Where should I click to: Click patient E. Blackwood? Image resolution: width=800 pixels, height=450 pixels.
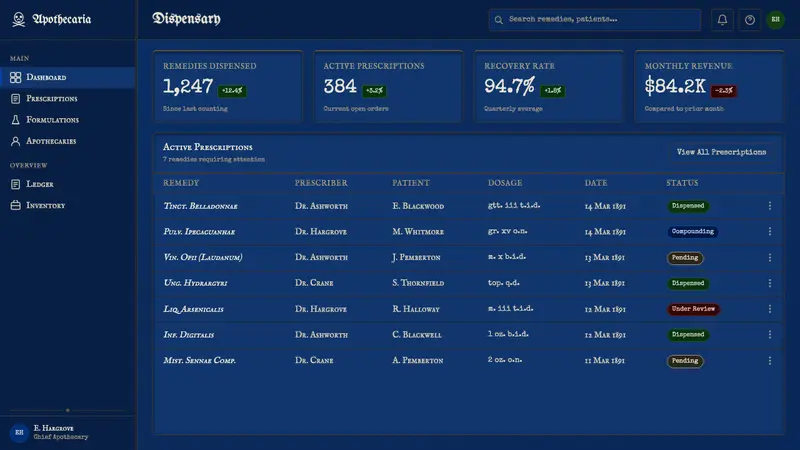[x=418, y=206]
